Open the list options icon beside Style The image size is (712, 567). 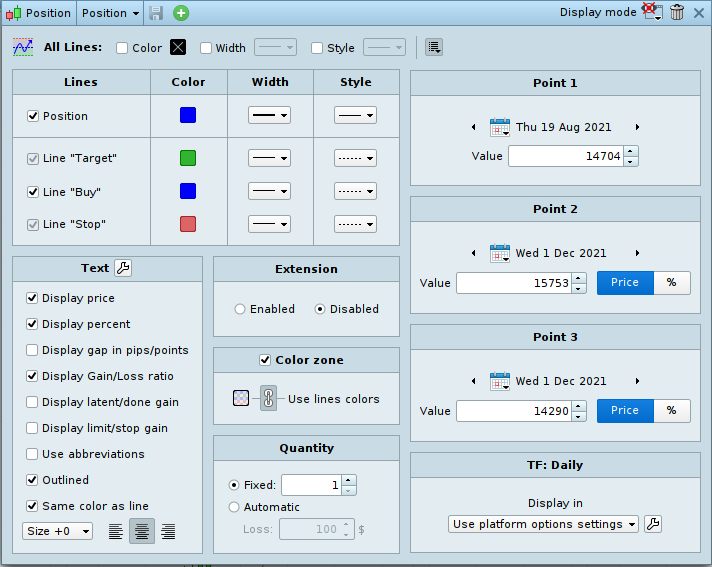(x=434, y=47)
